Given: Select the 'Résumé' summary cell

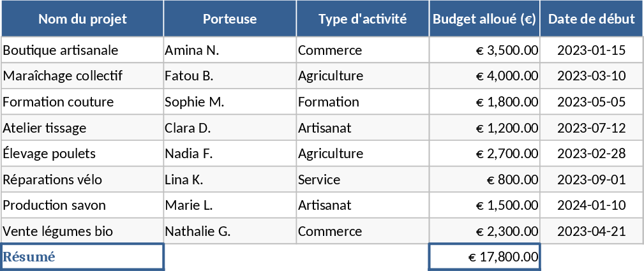Looking at the screenshot, I should (x=82, y=257).
